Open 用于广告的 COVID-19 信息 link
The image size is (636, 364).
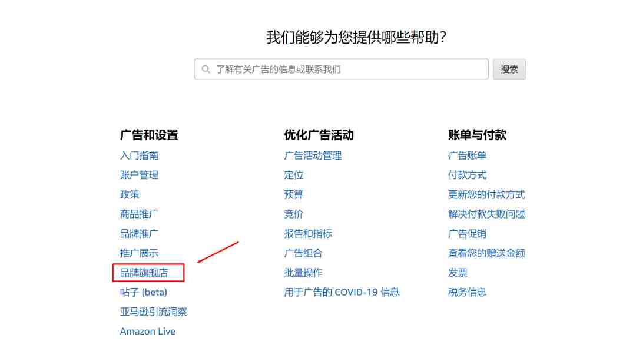(x=342, y=292)
